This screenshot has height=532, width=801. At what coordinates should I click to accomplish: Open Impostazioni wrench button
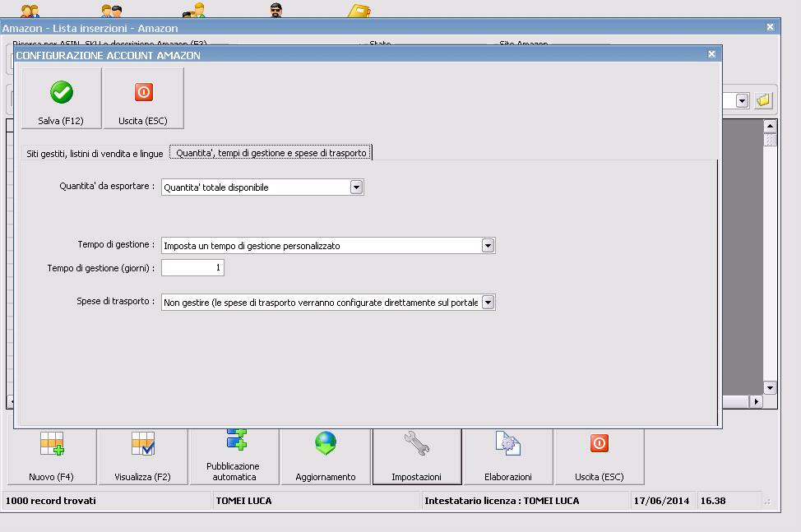point(417,456)
